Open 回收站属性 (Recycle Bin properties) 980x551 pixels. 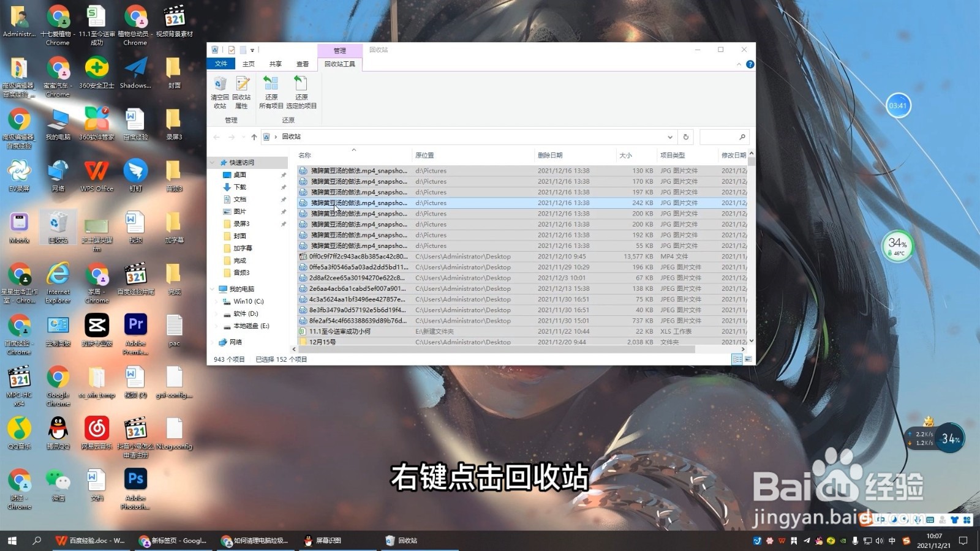coord(241,92)
